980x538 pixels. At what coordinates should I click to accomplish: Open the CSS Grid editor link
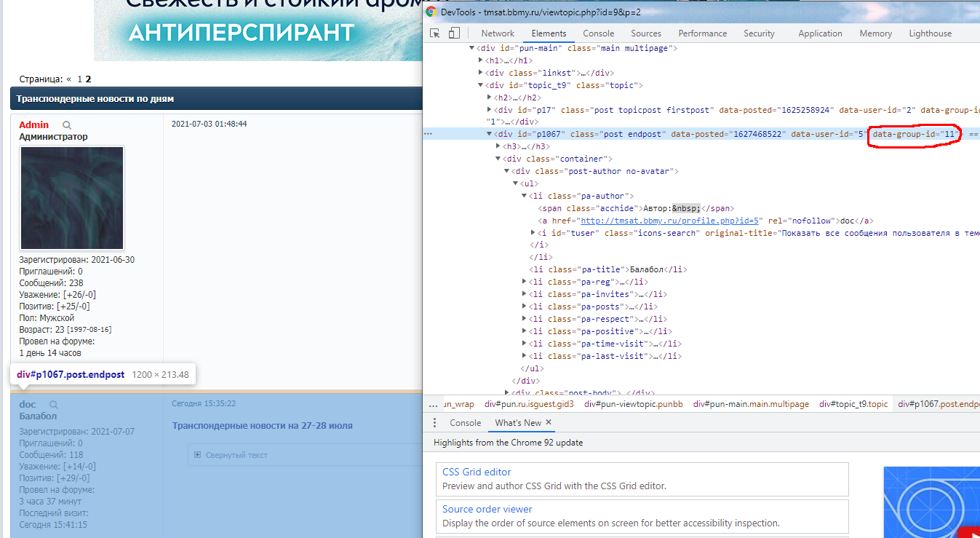[x=477, y=472]
